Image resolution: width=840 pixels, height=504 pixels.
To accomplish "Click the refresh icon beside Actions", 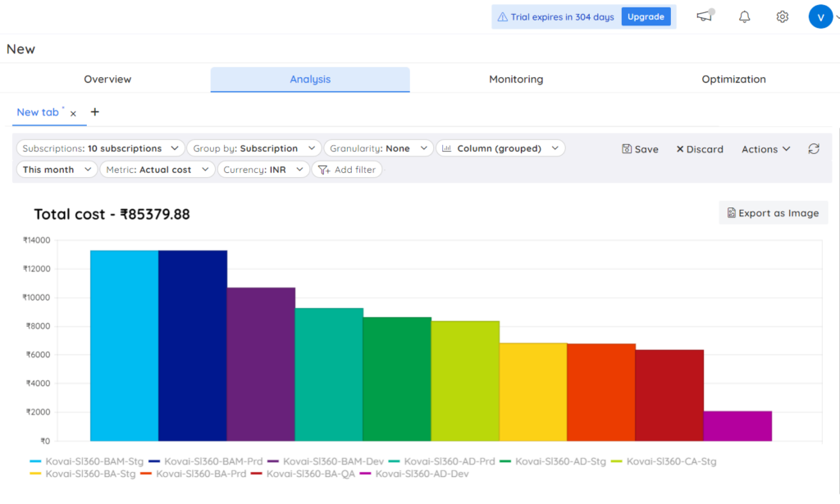I will pyautogui.click(x=813, y=149).
